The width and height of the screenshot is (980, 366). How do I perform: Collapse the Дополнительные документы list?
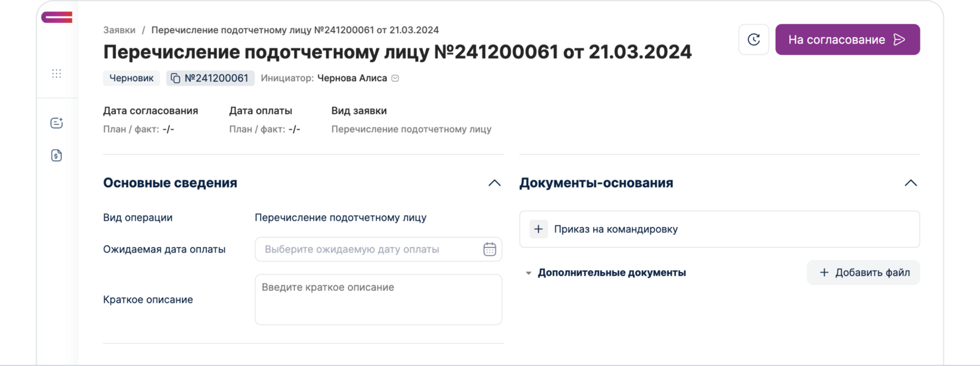[x=528, y=273]
